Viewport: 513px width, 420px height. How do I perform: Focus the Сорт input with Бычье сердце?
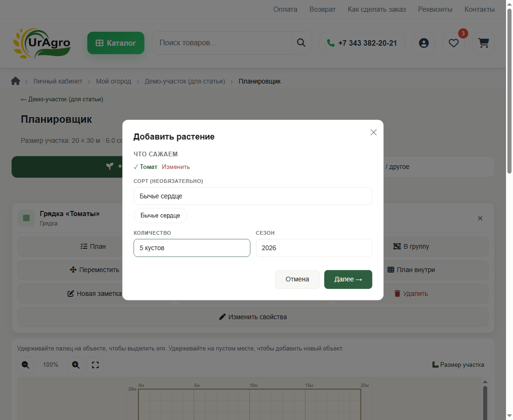253,196
